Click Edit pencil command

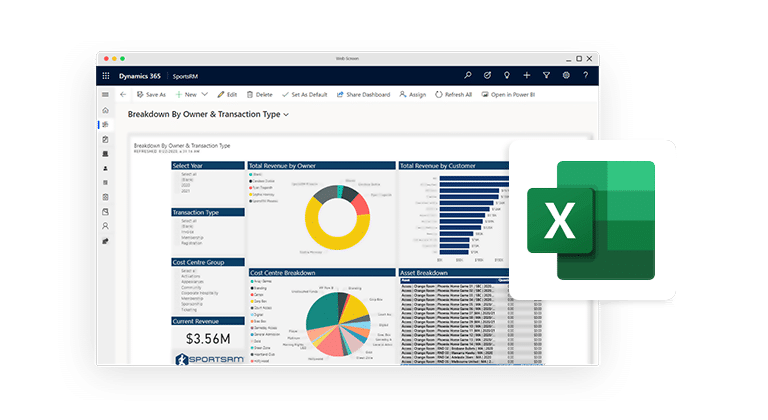[227, 95]
